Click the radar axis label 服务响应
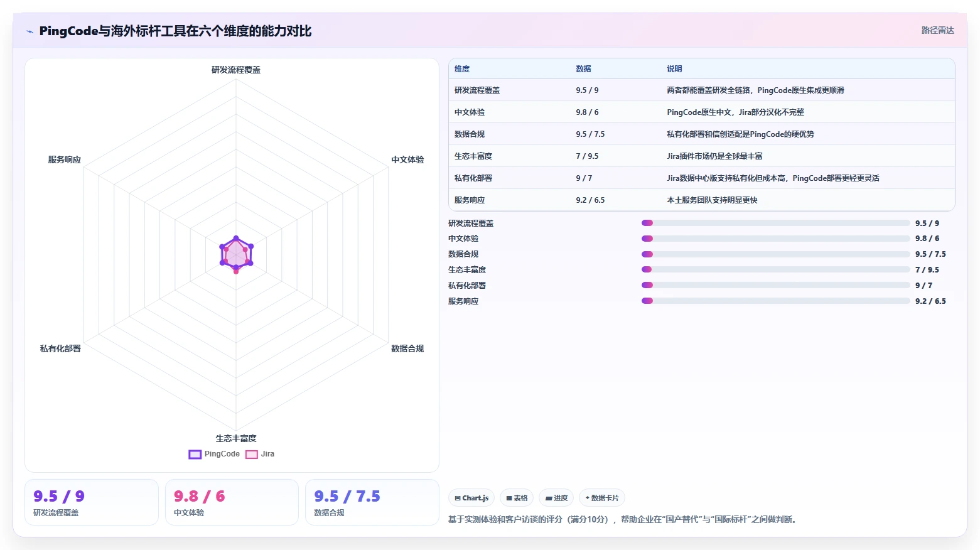The height and width of the screenshot is (550, 980). click(x=65, y=159)
